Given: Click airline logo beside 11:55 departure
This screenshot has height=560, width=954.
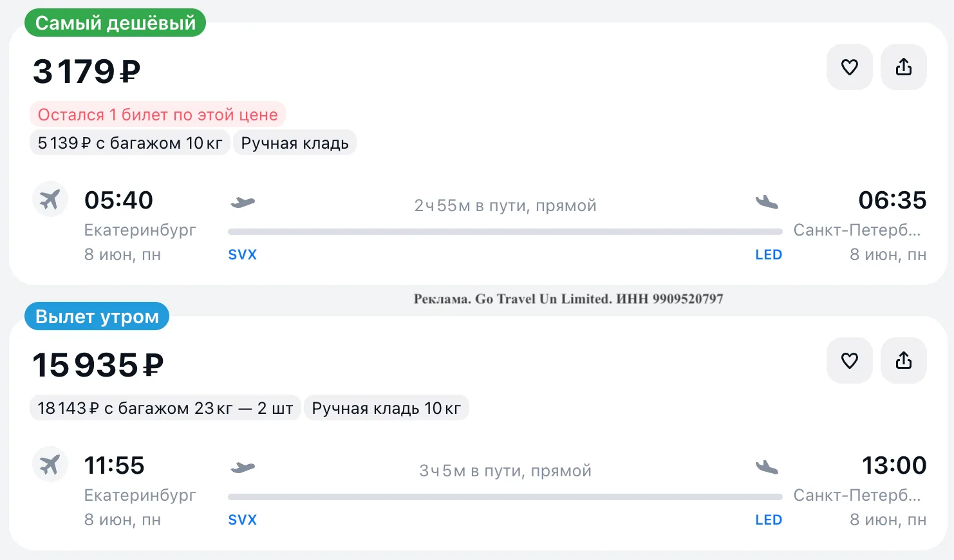Looking at the screenshot, I should point(50,464).
